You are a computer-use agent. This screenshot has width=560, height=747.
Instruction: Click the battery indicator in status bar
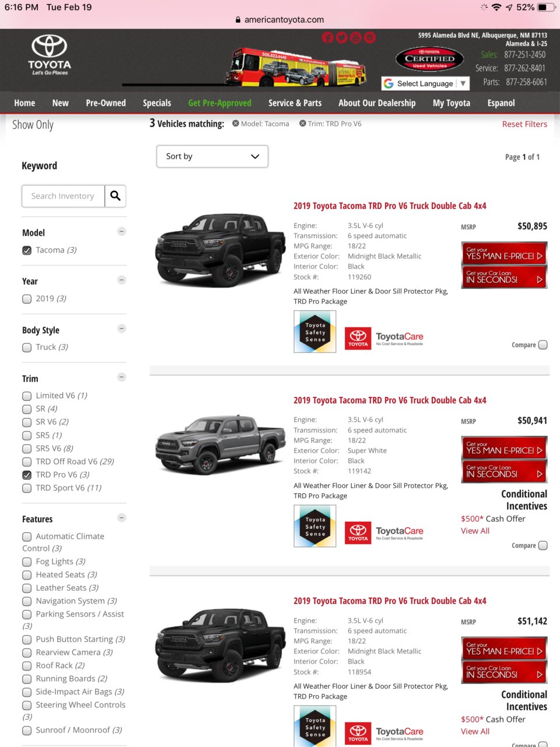(546, 8)
